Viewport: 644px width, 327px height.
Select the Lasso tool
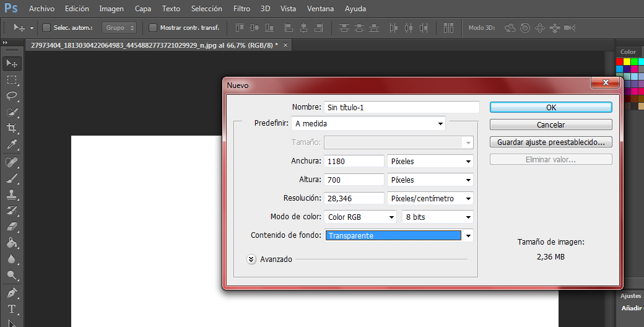pyautogui.click(x=12, y=95)
